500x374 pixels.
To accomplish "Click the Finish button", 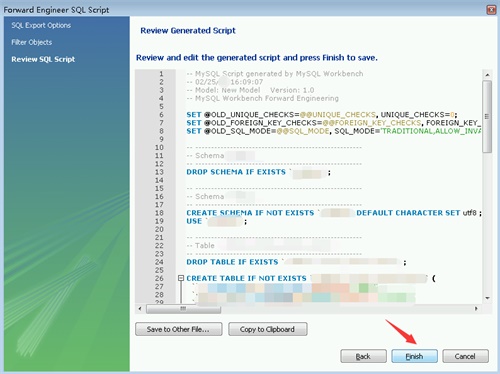I will coord(414,356).
